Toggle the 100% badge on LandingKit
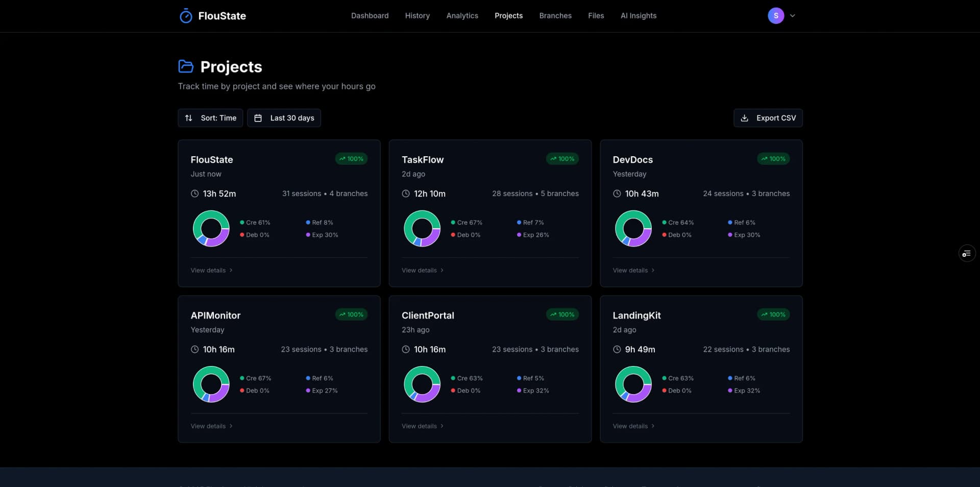Image resolution: width=980 pixels, height=487 pixels. point(773,314)
